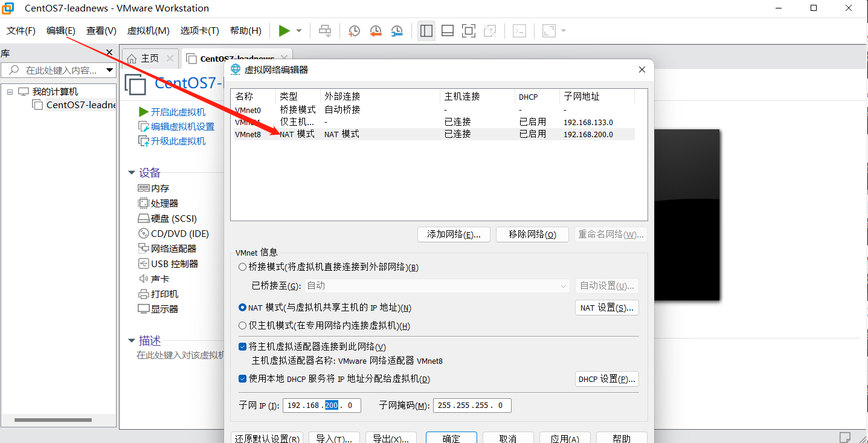Click the 子网 IP input field
Image resolution: width=868 pixels, height=443 pixels.
[x=322, y=405]
